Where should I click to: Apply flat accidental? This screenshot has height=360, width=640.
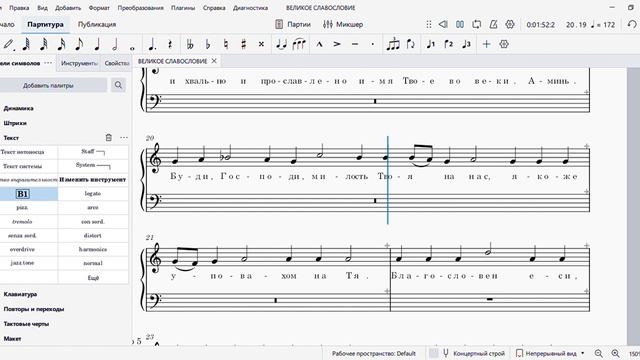tap(208, 44)
